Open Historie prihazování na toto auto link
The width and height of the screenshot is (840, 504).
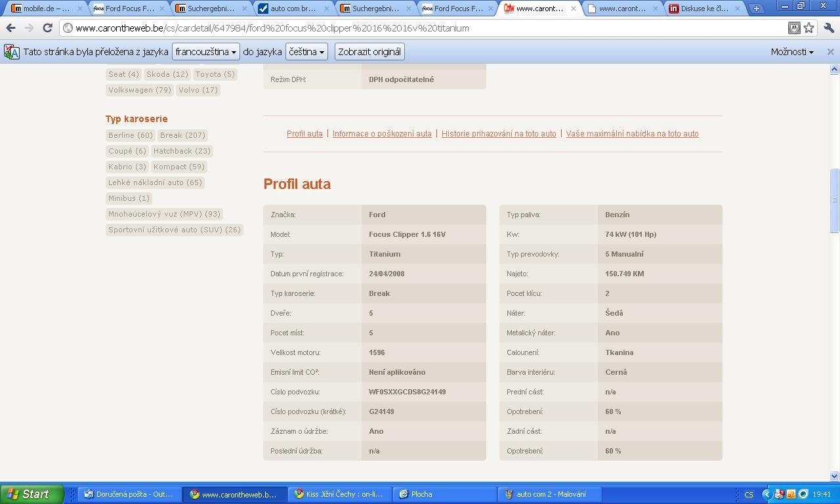tap(499, 134)
